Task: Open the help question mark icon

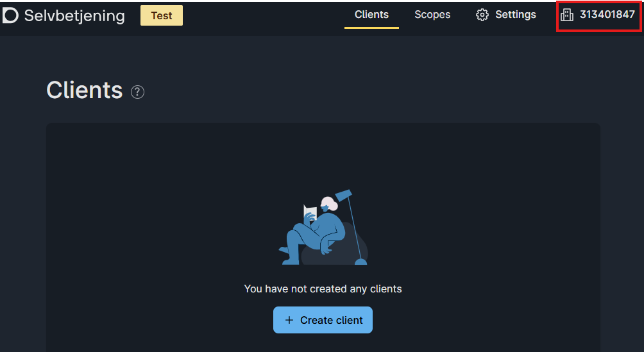Action: tap(137, 92)
